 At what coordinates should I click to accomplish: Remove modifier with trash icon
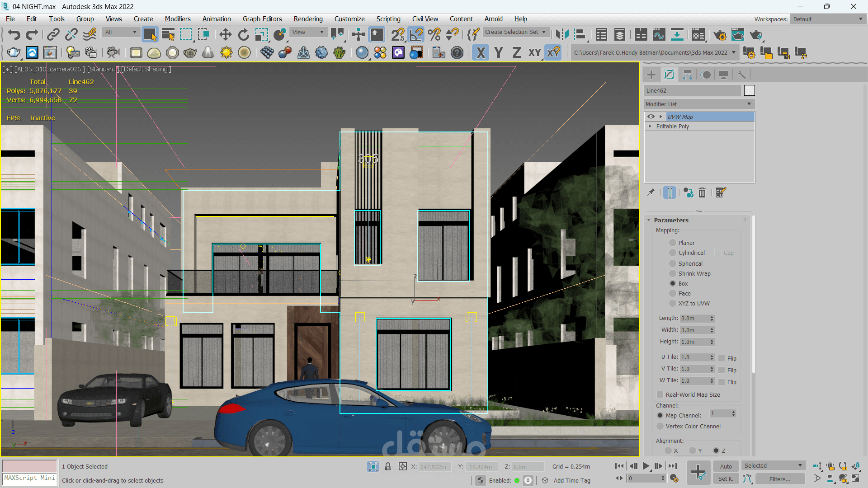click(x=702, y=193)
